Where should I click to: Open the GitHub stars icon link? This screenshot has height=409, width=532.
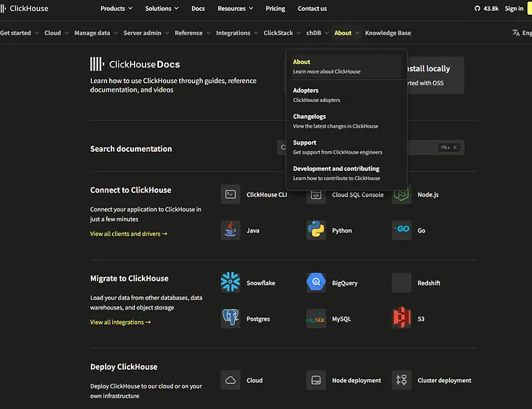(x=477, y=9)
